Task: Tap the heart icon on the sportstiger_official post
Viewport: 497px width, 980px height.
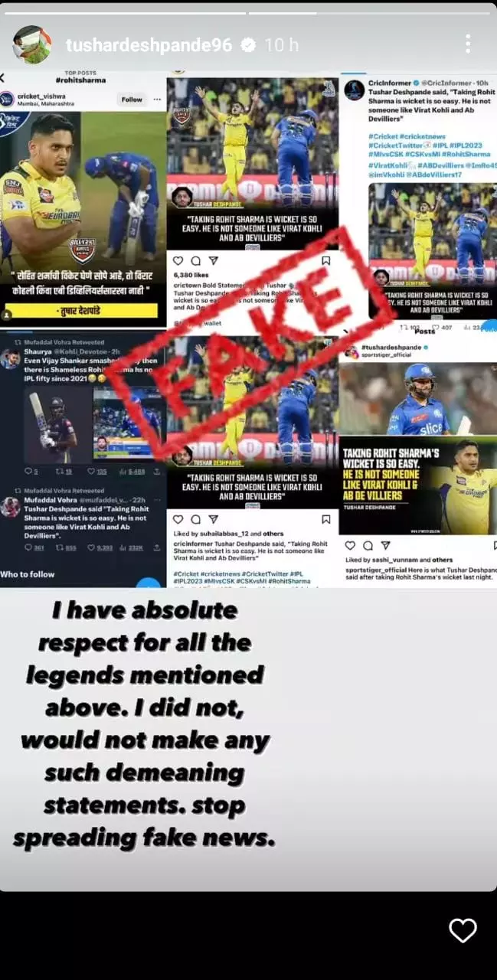Action: pyautogui.click(x=350, y=545)
